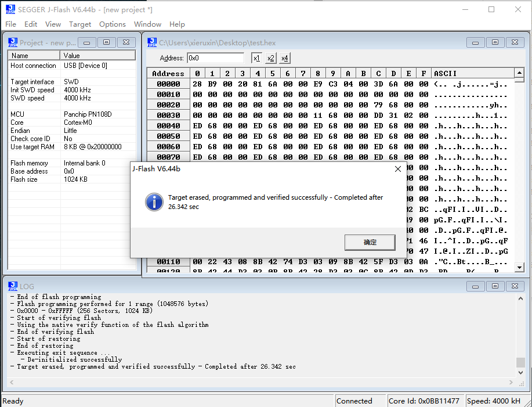Click Core Id 0x0BB11477 in status bar
Viewport: 532px width, 407px height.
(x=424, y=401)
